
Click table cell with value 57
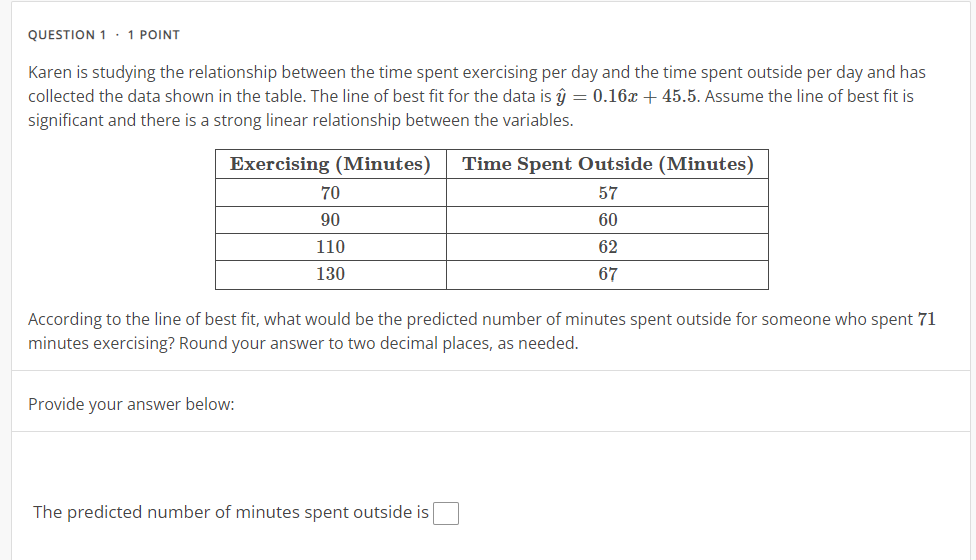tap(607, 193)
